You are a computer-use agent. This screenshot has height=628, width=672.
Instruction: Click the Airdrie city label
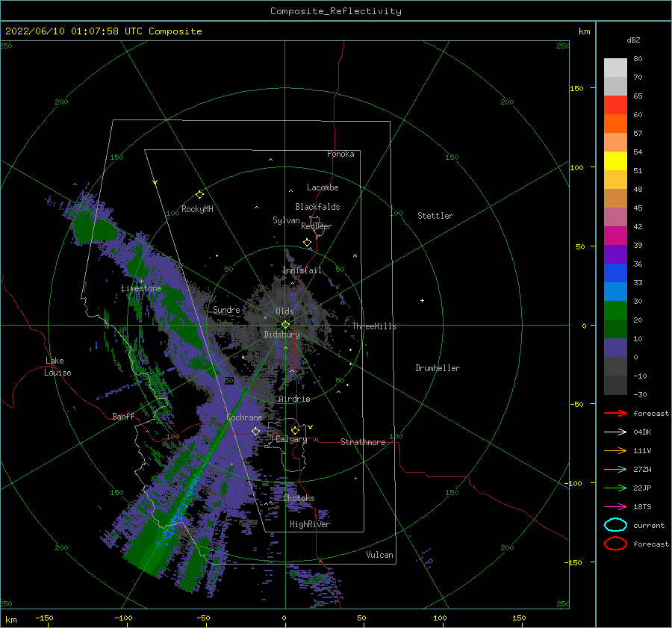coord(294,399)
